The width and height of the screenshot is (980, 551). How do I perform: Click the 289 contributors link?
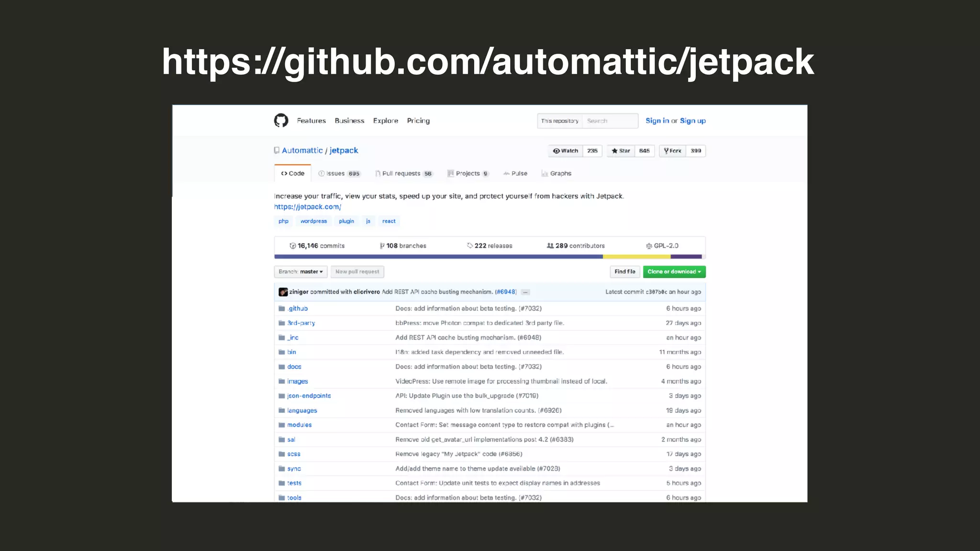coord(576,246)
